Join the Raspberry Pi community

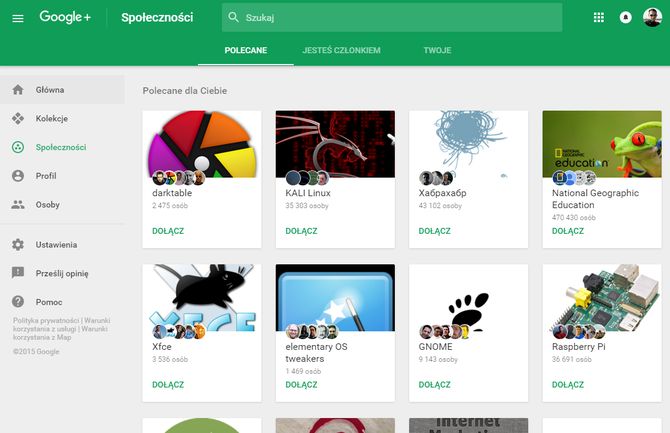click(x=568, y=385)
